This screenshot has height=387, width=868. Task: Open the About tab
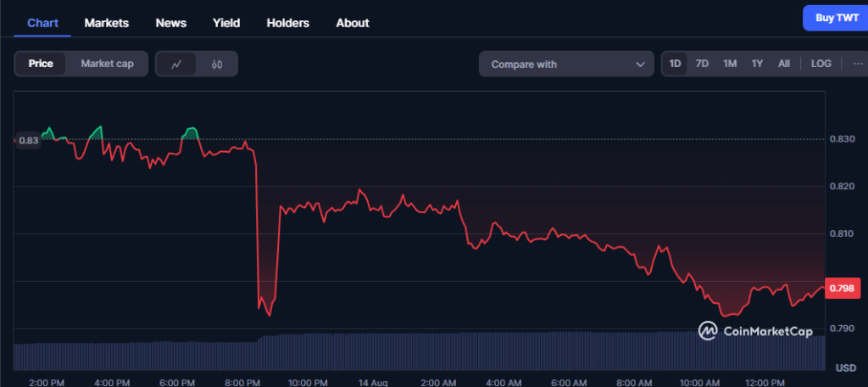coord(353,23)
